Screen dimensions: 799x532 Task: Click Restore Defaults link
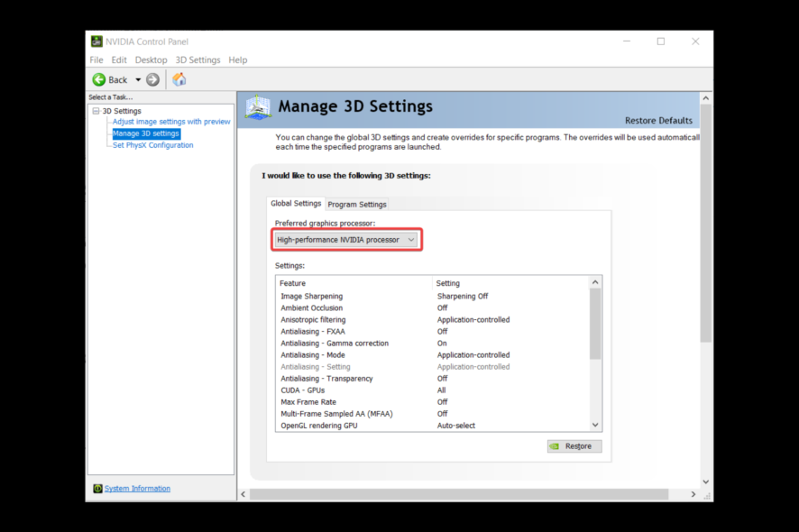[x=658, y=120]
